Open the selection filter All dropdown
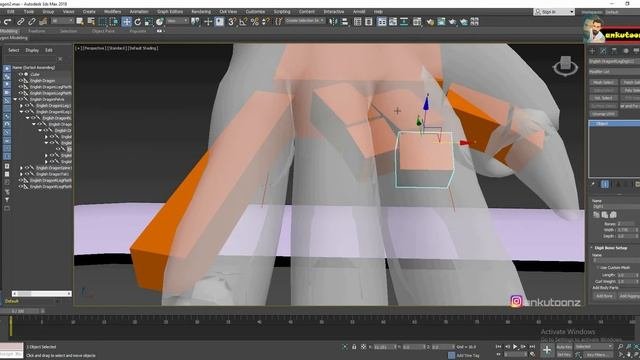Viewport: 640px width, 360px height. (x=62, y=21)
